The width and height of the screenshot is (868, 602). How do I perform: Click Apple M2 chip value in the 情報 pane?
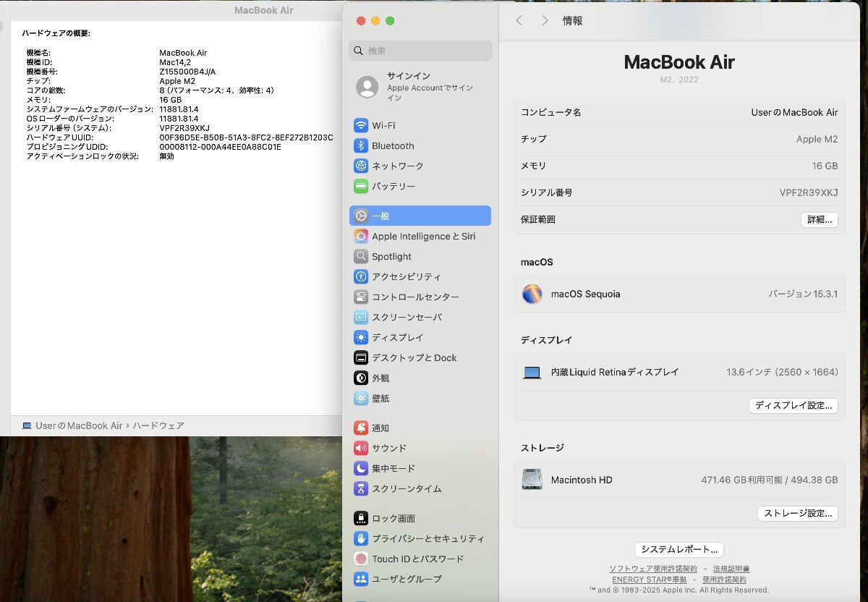817,139
